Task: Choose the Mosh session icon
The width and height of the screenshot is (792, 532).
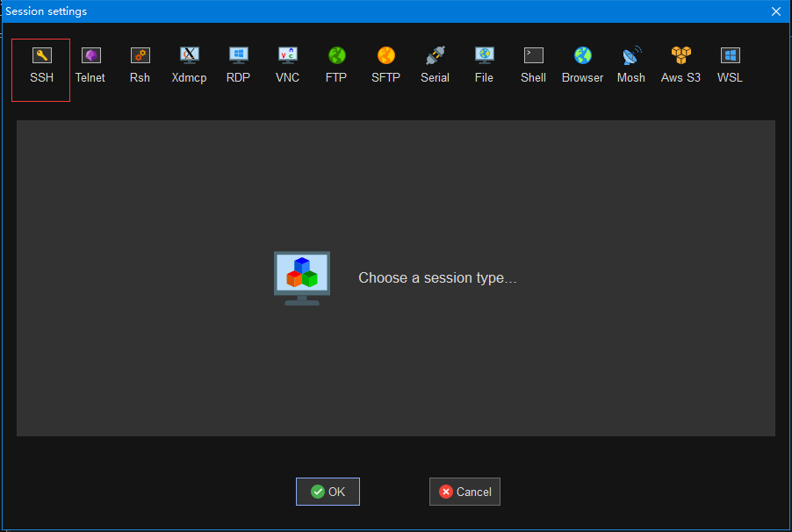Action: point(631,65)
